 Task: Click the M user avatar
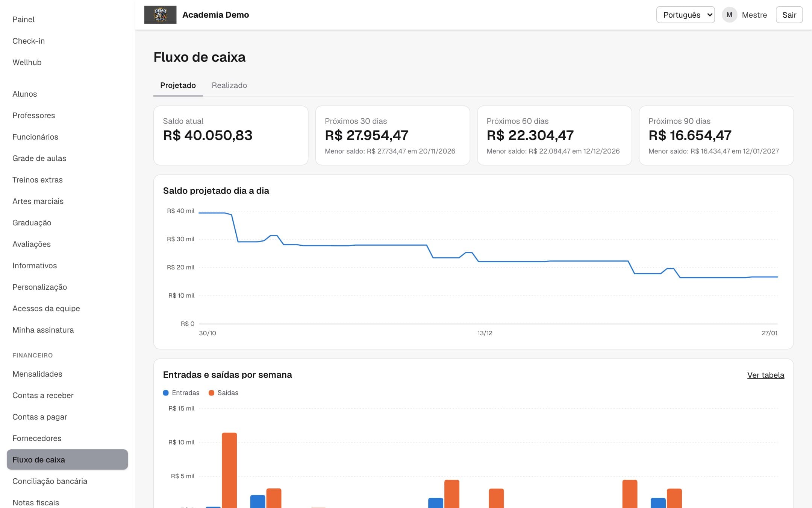[729, 15]
